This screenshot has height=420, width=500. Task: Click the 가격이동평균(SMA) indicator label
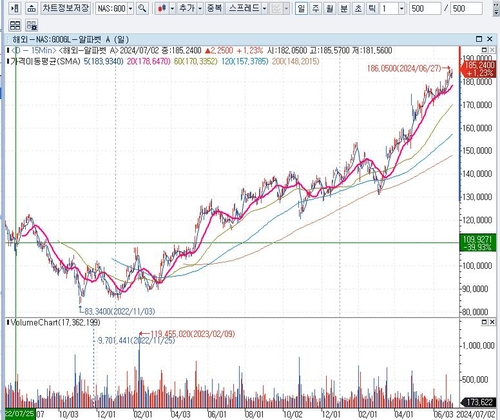tap(45, 62)
